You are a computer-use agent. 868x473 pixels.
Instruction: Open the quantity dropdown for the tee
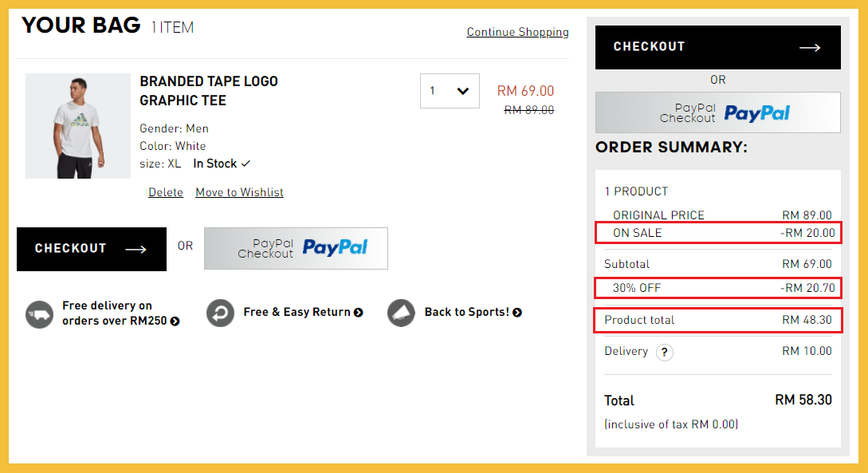(x=450, y=91)
